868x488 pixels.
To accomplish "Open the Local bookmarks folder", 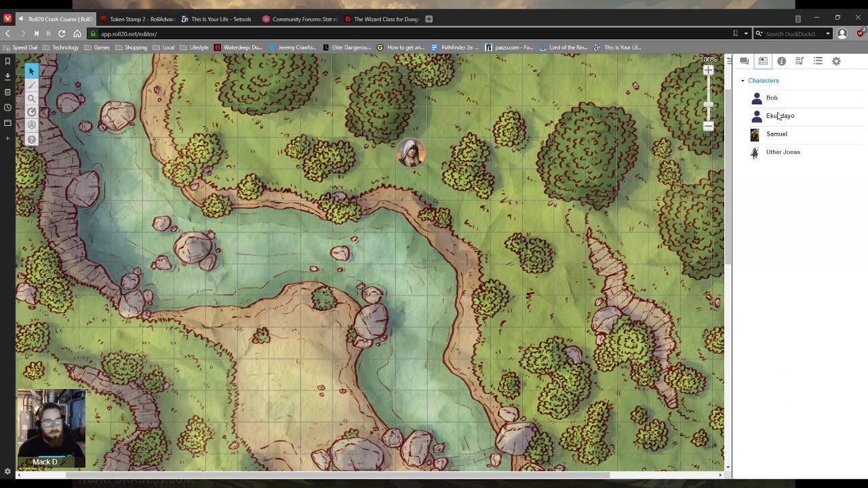I will [164, 47].
